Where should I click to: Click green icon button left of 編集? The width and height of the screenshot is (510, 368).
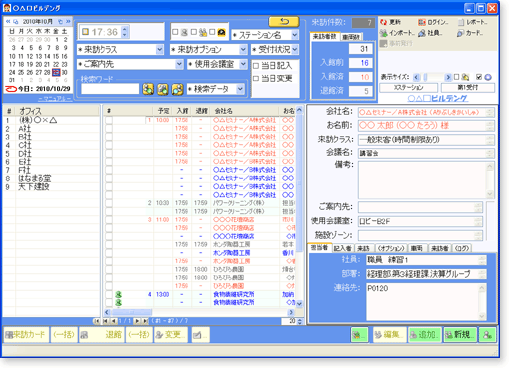pos(359,334)
